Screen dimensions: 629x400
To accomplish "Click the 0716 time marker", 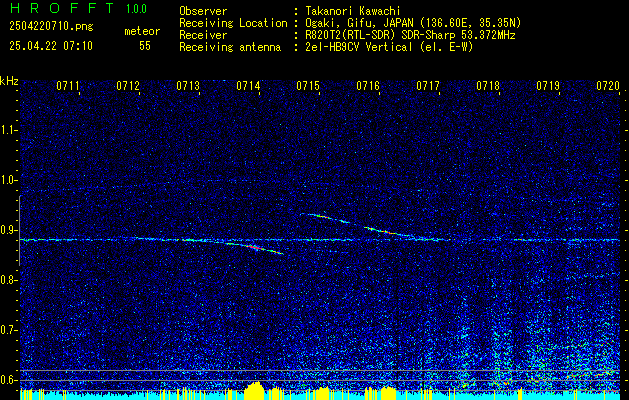I will [x=368, y=86].
